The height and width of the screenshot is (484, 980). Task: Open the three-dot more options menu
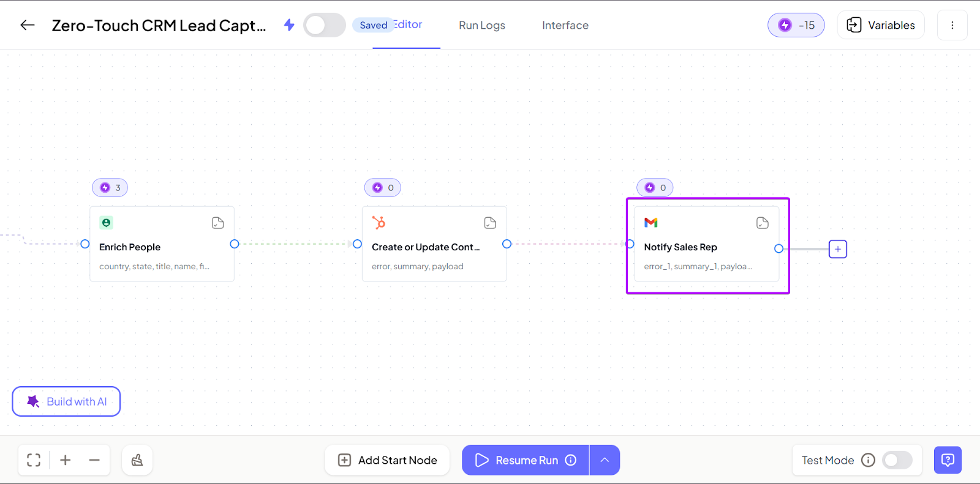tap(952, 25)
